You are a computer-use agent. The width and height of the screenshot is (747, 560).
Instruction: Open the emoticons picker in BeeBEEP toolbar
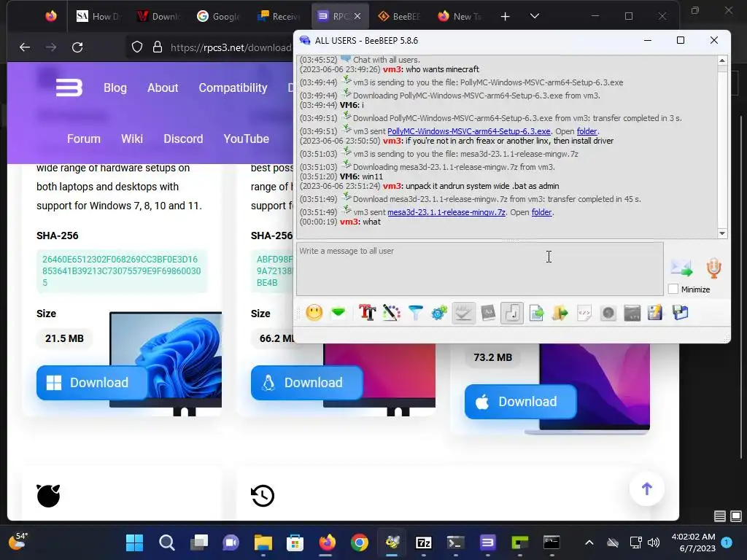314,313
